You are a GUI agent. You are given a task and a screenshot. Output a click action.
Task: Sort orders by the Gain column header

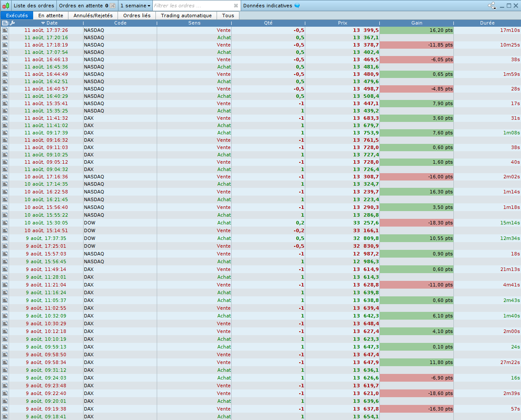tap(417, 23)
